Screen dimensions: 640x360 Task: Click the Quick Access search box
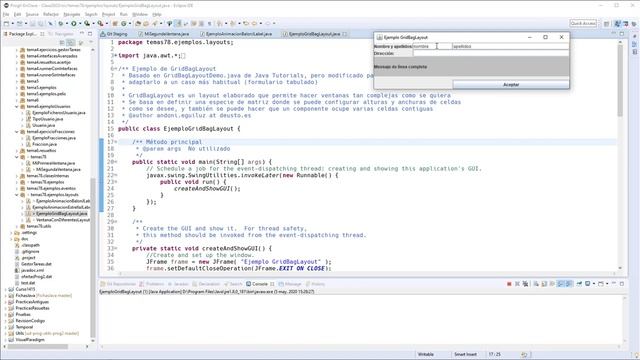coord(583,24)
